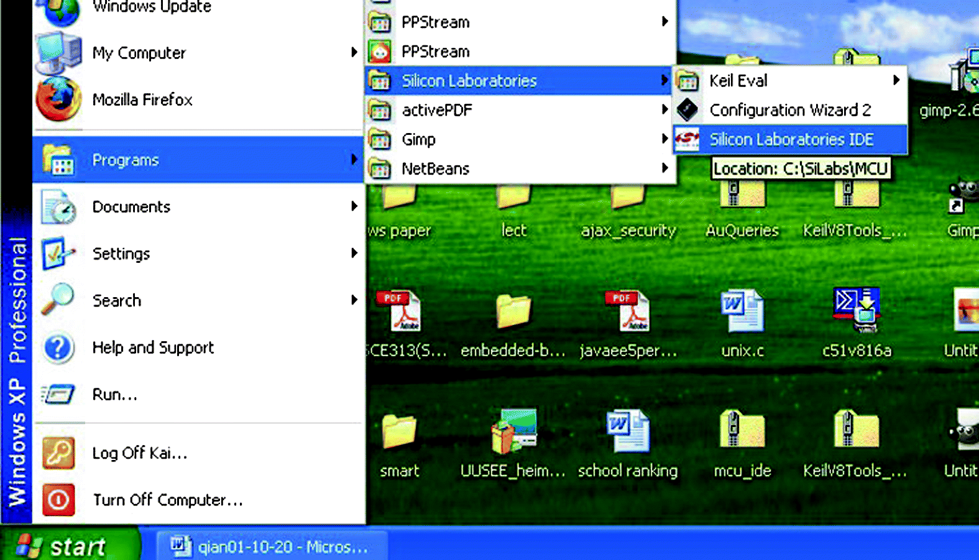
Task: Choose Mozilla Firefox in Start menu
Action: (198, 99)
